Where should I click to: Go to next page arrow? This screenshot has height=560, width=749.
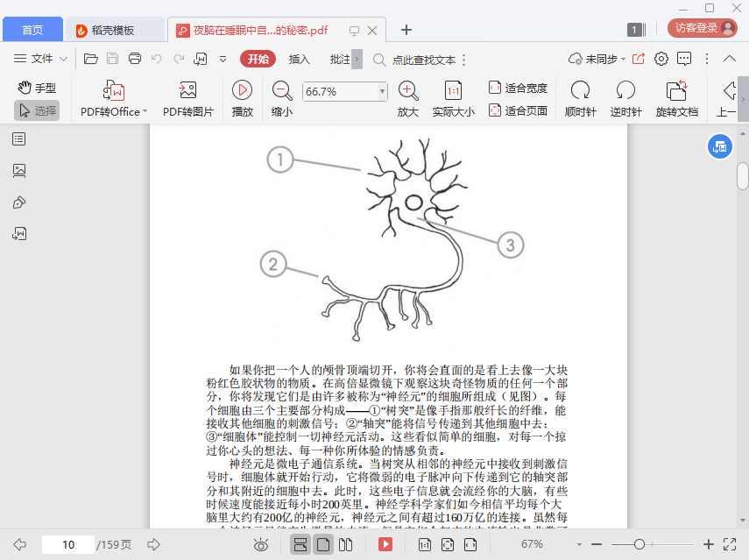154,544
